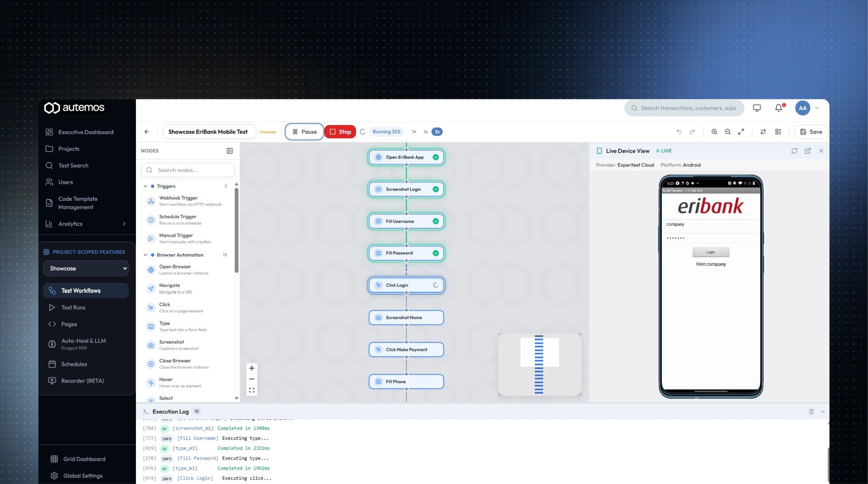Set playback speed to 2s
Viewport: 868px width, 484px height.
437,132
